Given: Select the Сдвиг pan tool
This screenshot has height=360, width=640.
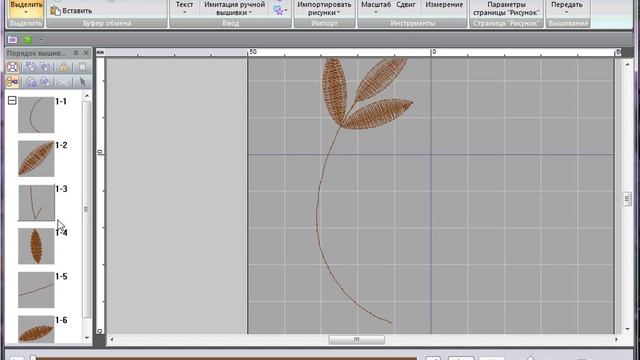Looking at the screenshot, I should (406, 5).
